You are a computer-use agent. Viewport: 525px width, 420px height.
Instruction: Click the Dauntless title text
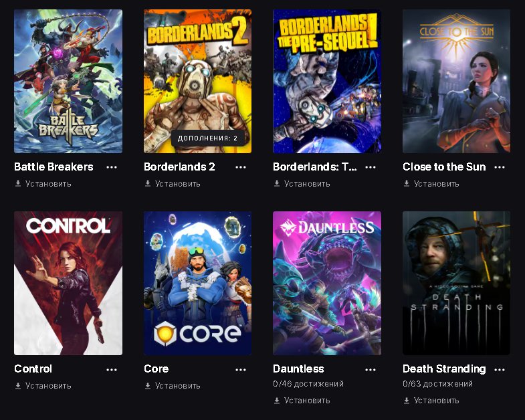coord(298,369)
